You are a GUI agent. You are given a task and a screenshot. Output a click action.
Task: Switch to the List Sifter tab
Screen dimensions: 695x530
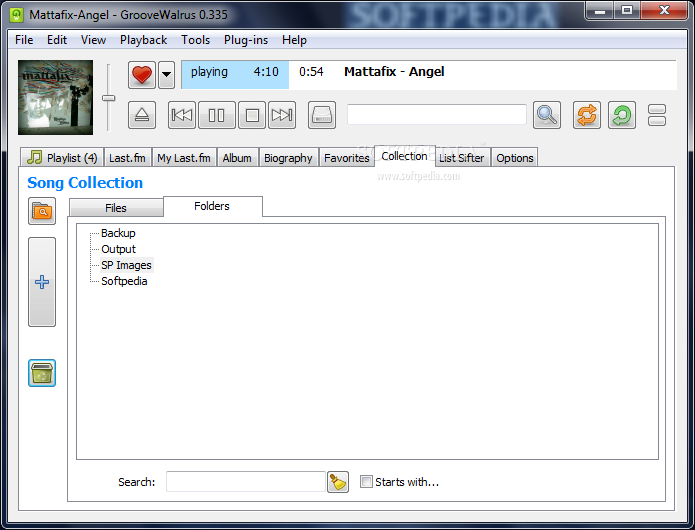pyautogui.click(x=462, y=158)
